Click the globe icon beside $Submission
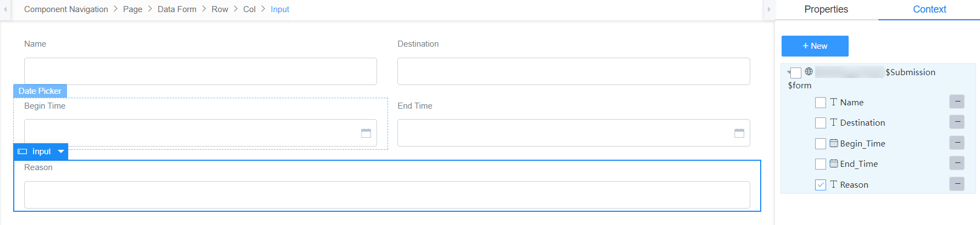 (x=809, y=71)
